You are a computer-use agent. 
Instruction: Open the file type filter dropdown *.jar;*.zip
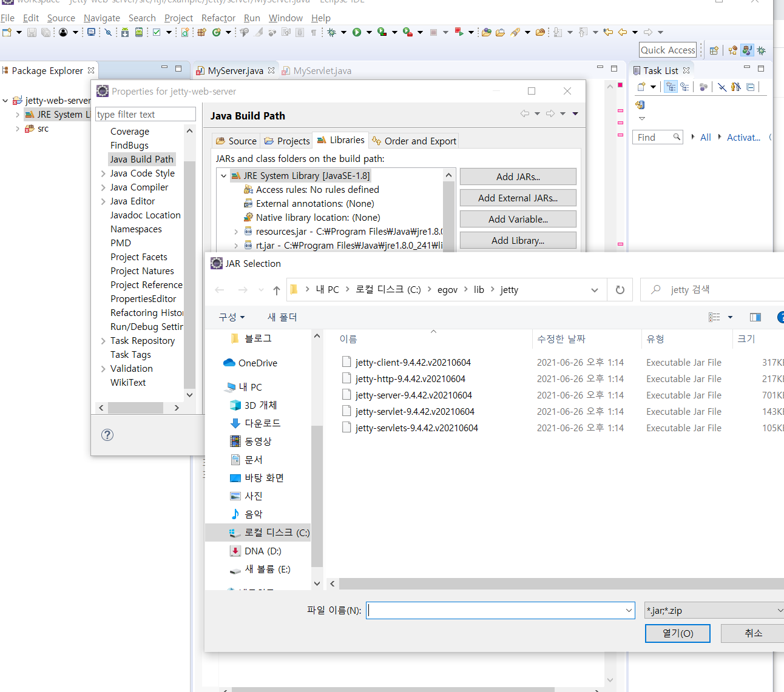[714, 611]
